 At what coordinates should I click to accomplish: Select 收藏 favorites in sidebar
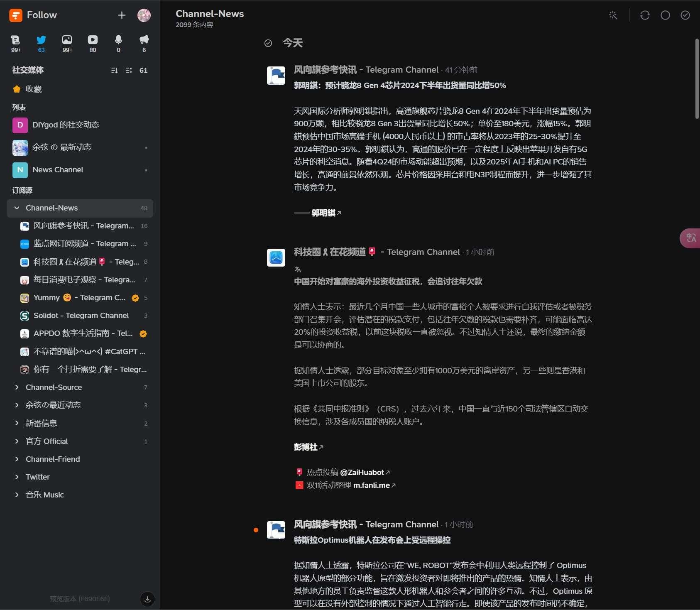(34, 89)
